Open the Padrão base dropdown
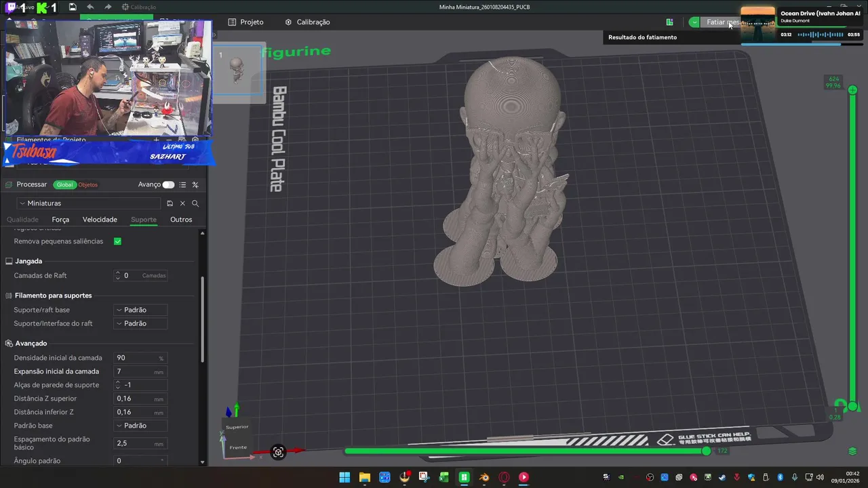The width and height of the screenshot is (868, 488). click(x=140, y=426)
